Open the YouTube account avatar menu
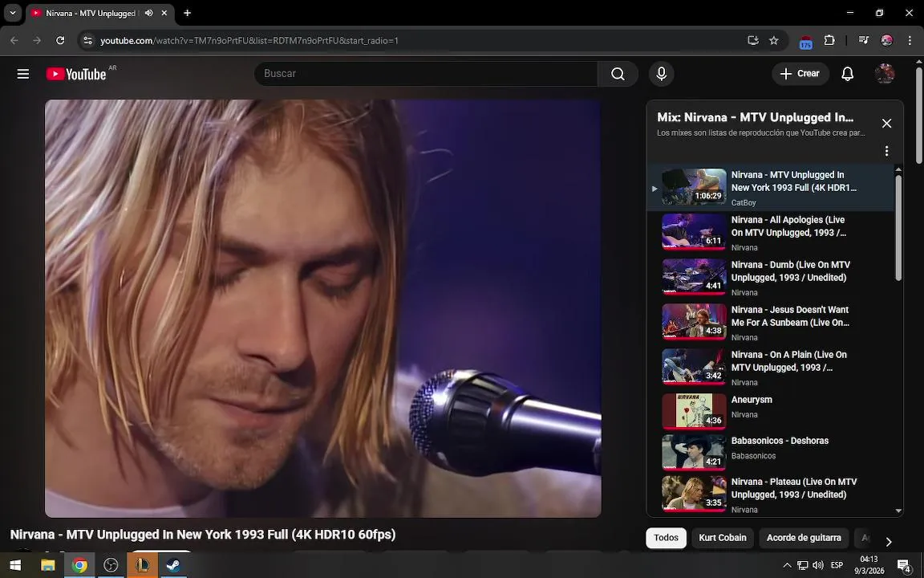Image resolution: width=924 pixels, height=578 pixels. [x=885, y=74]
